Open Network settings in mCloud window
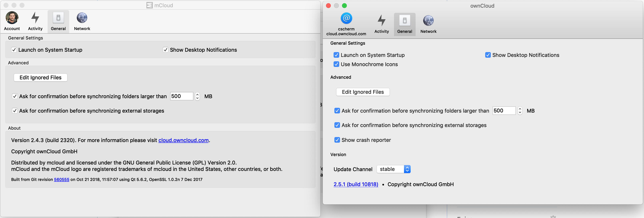This screenshot has width=644, height=218. 82,21
